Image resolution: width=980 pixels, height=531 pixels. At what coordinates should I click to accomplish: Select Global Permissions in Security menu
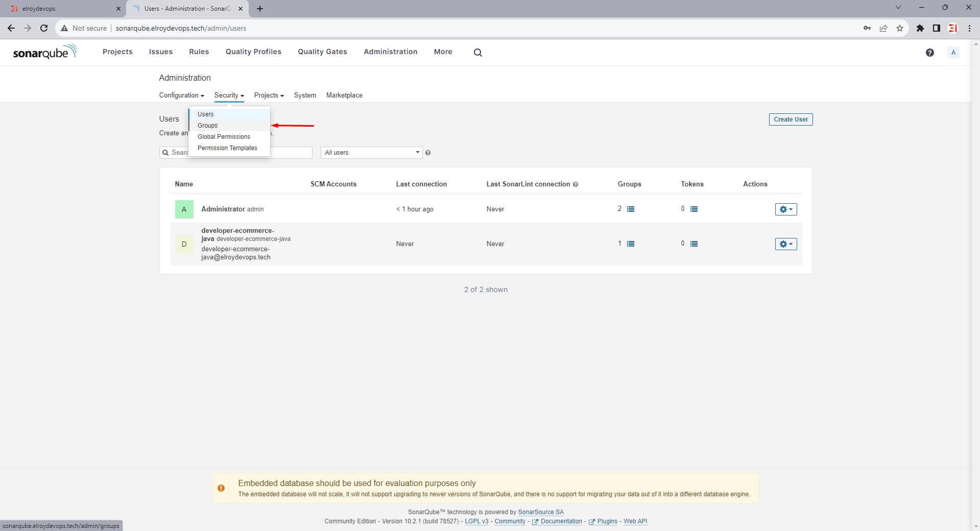point(229,137)
